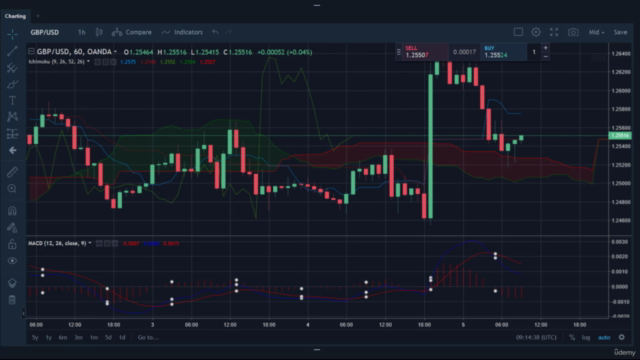Remove drawings with the trash icon
This screenshot has height=360, width=640.
pyautogui.click(x=12, y=300)
